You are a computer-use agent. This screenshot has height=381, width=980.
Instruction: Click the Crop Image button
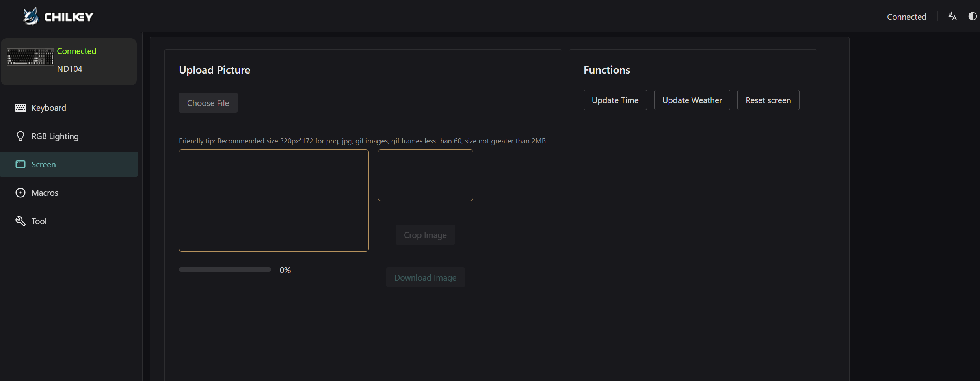[425, 235]
